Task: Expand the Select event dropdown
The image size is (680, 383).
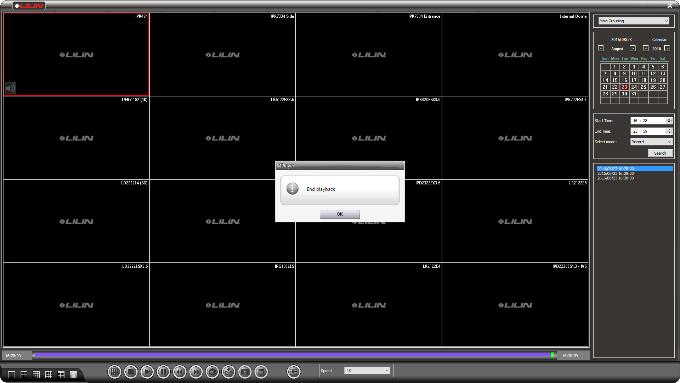Action: coord(651,142)
